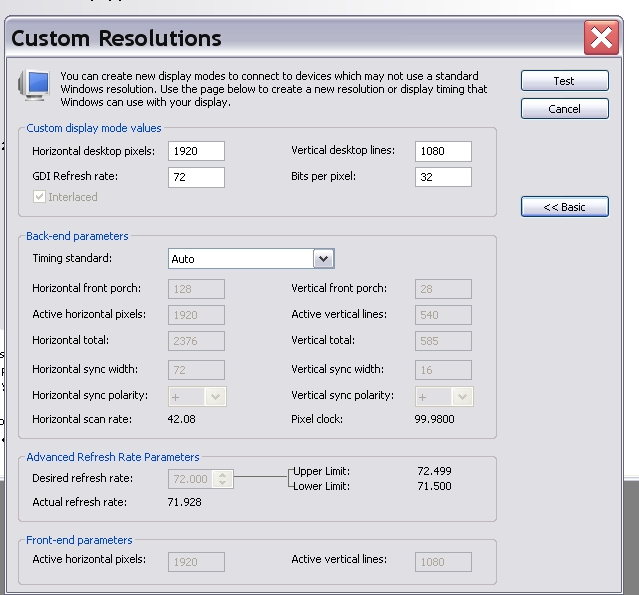
Task: Click the Horizontal total field
Action: click(196, 341)
